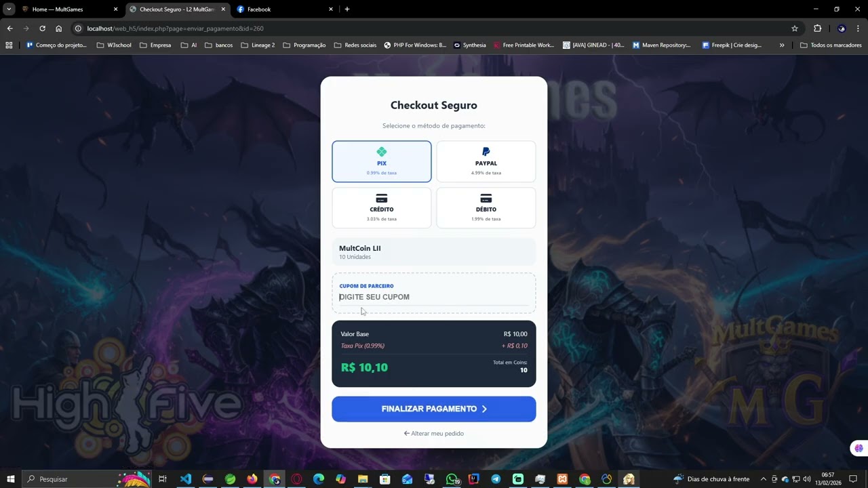
Task: Open the clock and date
Action: pos(828,479)
